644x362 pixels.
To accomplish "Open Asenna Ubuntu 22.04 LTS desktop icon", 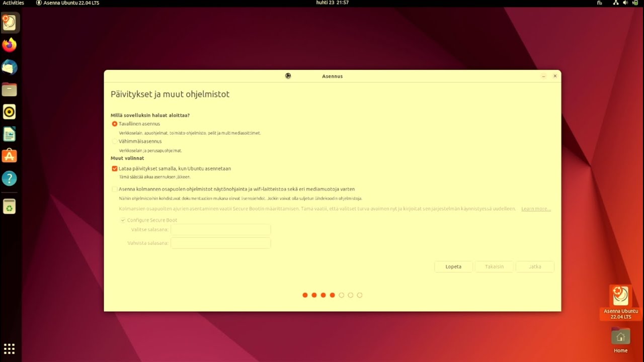I will point(621,302).
